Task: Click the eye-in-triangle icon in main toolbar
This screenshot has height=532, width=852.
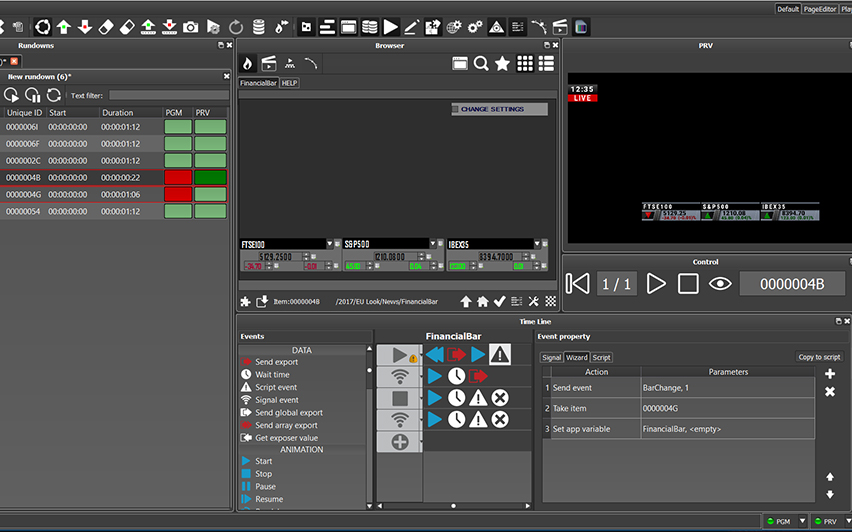Action: pos(496,27)
